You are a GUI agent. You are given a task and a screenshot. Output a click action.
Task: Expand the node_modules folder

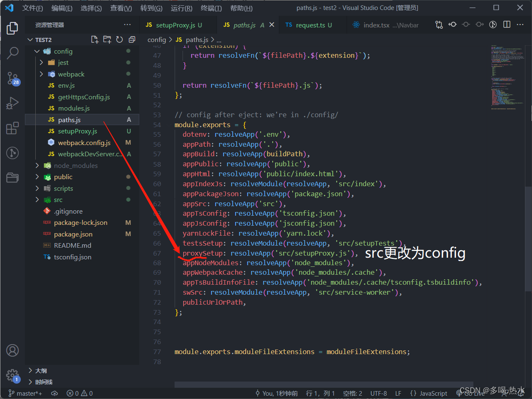37,165
